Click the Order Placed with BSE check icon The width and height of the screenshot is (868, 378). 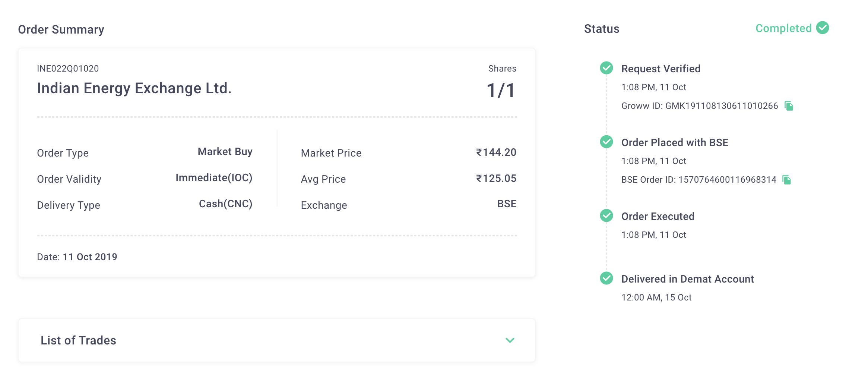coord(606,142)
